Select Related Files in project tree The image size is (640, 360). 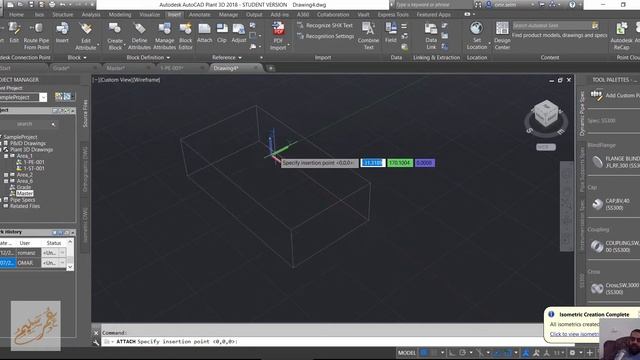(x=25, y=206)
